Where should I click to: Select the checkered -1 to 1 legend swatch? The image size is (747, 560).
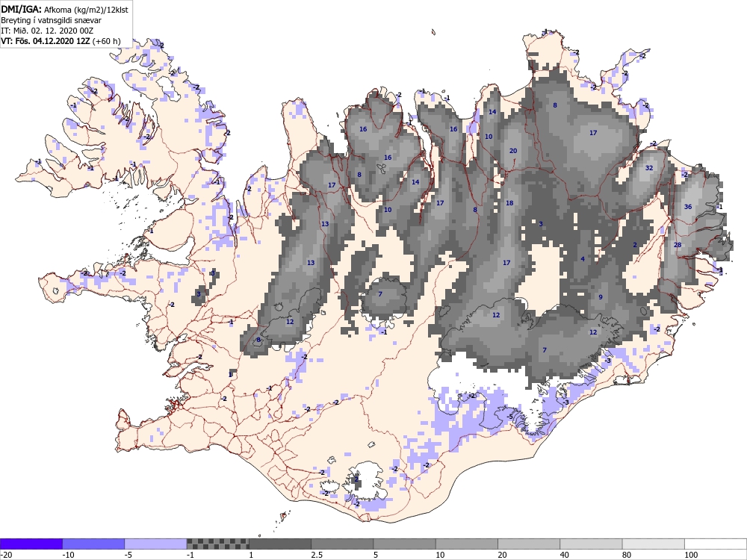[x=217, y=544]
